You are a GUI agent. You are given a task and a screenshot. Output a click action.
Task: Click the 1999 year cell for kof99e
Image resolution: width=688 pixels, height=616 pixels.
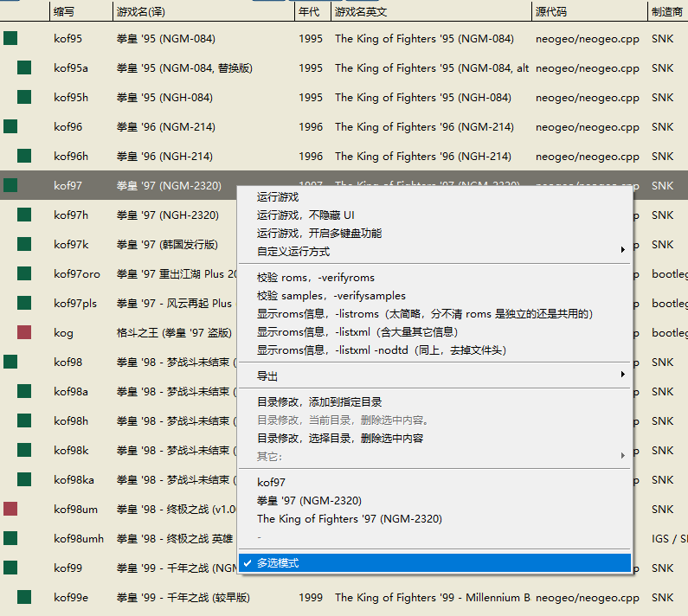click(x=311, y=597)
